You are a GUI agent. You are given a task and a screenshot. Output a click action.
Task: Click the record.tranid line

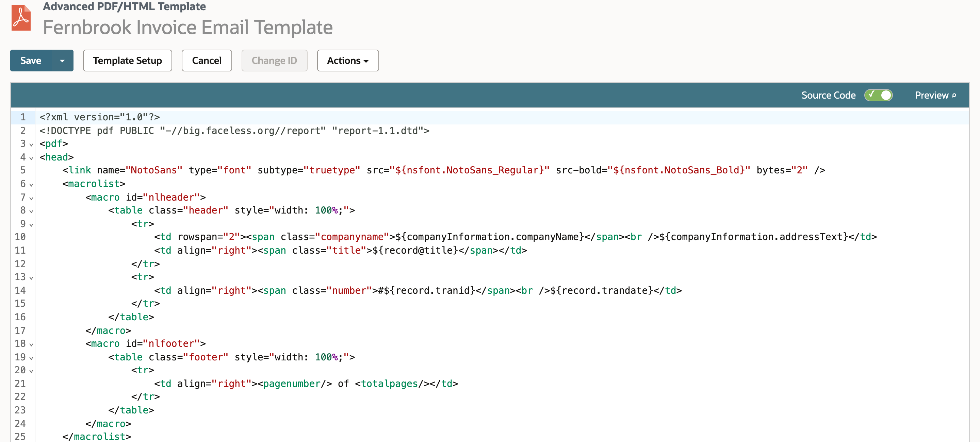418,290
